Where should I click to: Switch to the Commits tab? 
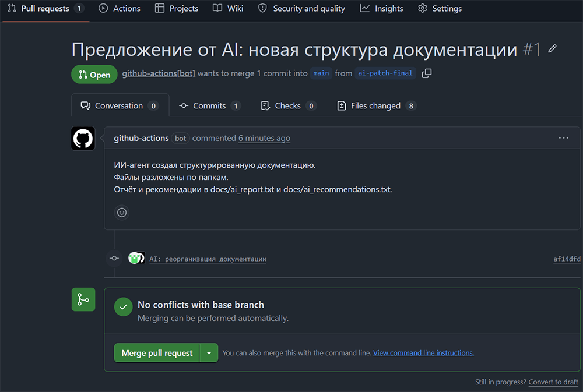tap(210, 106)
